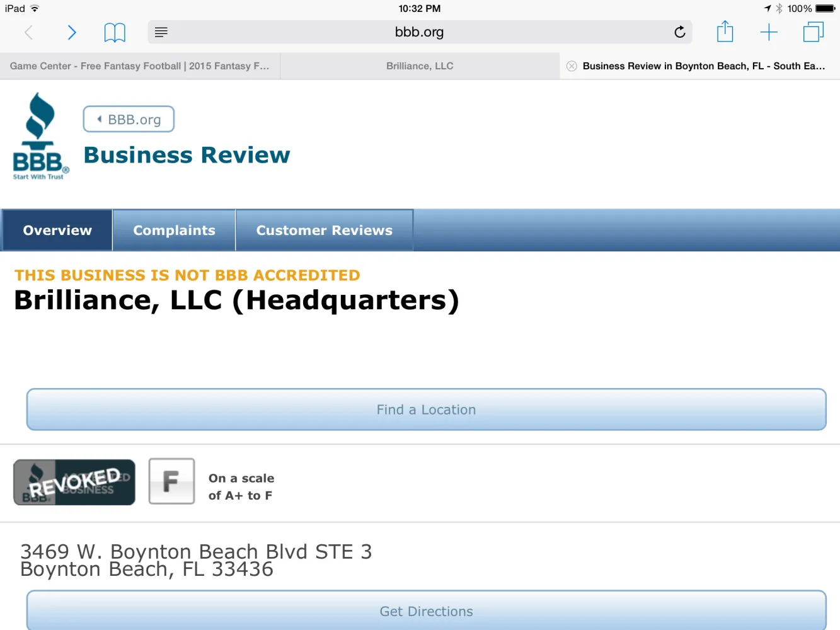Show all tabs overview icon
The height and width of the screenshot is (630, 840).
tap(814, 32)
